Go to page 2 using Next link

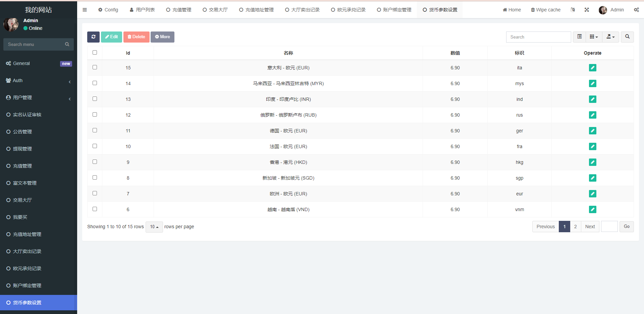pos(590,227)
